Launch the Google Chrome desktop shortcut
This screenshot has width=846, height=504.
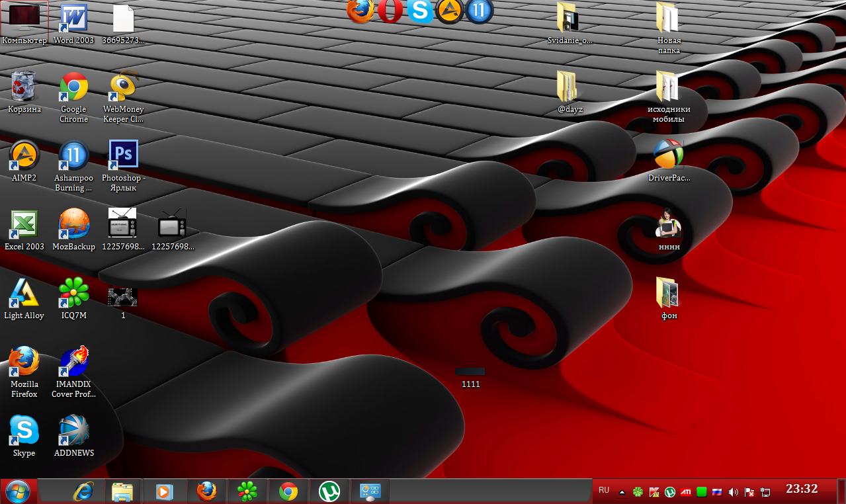click(73, 97)
